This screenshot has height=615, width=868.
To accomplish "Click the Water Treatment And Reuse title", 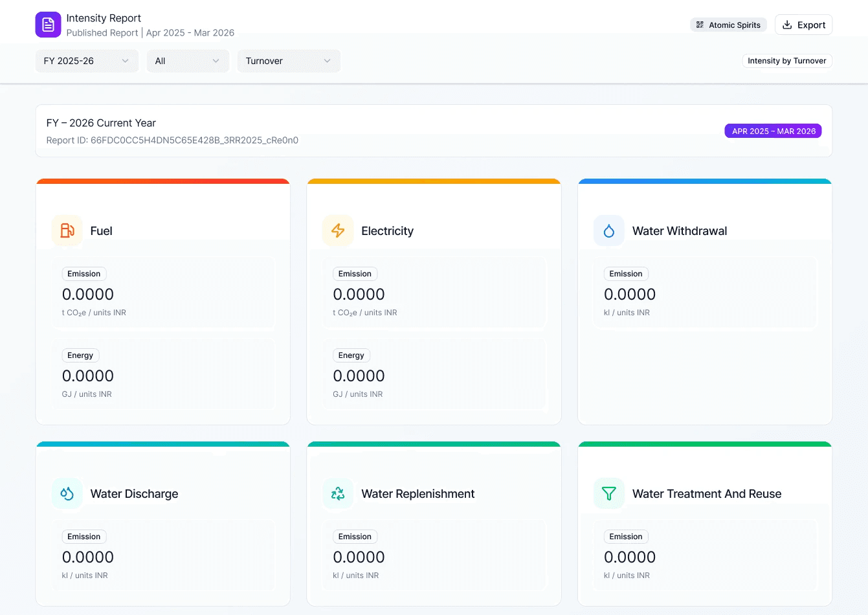I will pyautogui.click(x=707, y=494).
